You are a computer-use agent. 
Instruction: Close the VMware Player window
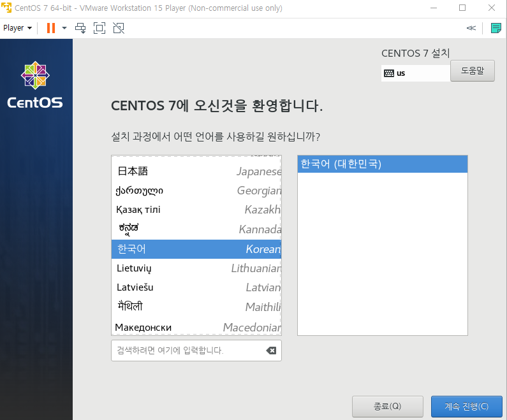[x=492, y=8]
